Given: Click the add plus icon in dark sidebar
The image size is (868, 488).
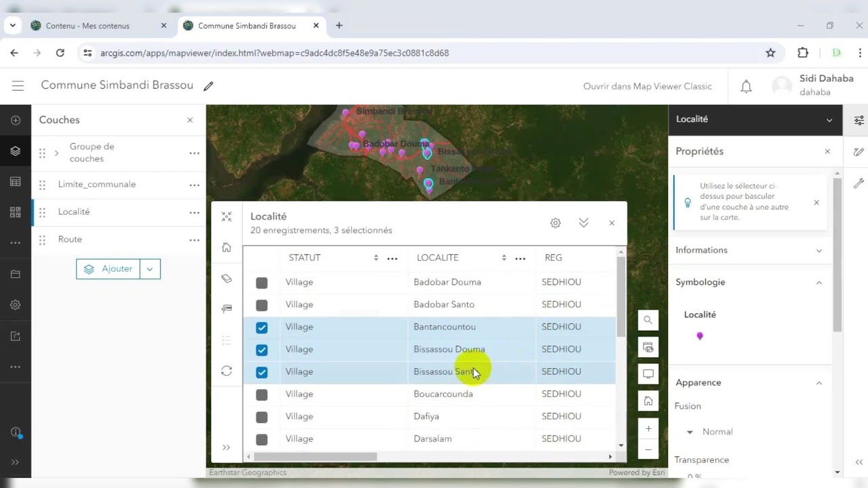Looking at the screenshot, I should [x=16, y=120].
